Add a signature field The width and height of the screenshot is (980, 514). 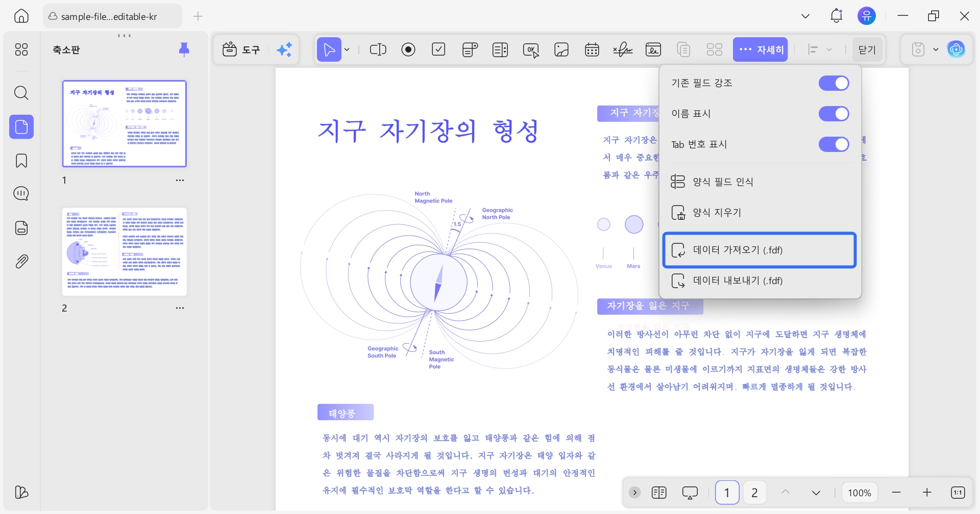623,49
